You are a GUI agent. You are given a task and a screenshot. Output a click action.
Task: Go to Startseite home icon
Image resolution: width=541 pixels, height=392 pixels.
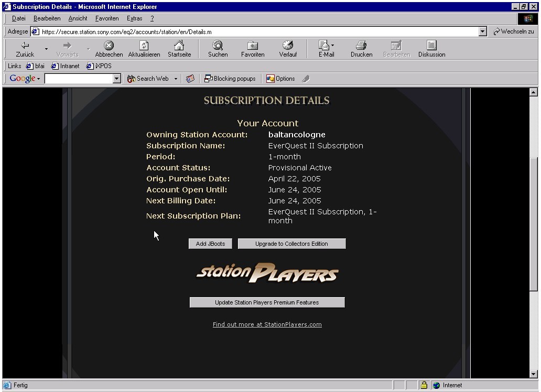point(179,46)
